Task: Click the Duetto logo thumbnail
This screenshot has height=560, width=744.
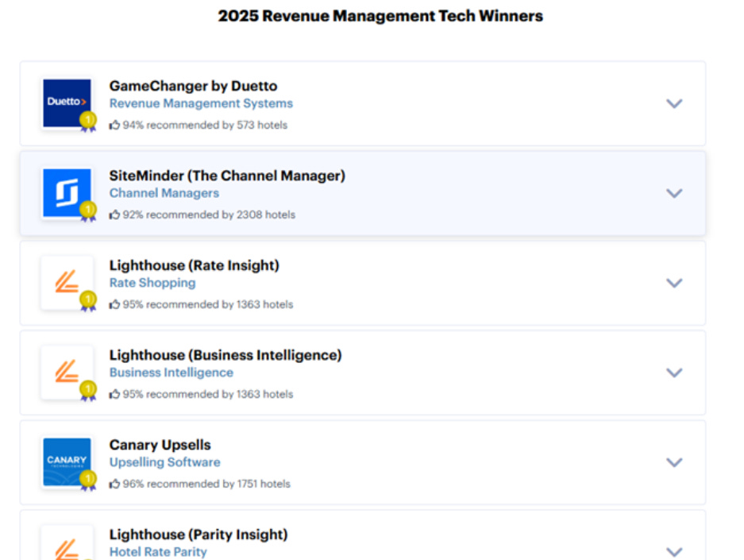Action: click(x=67, y=103)
